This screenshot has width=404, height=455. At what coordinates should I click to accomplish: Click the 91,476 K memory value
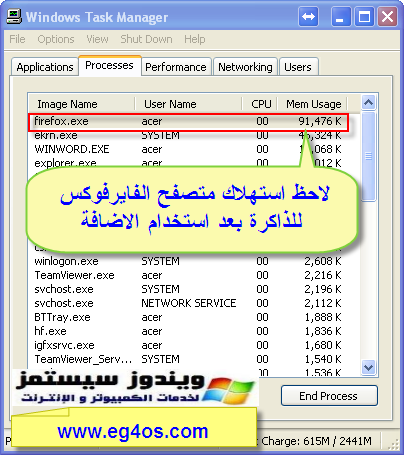pyautogui.click(x=320, y=121)
